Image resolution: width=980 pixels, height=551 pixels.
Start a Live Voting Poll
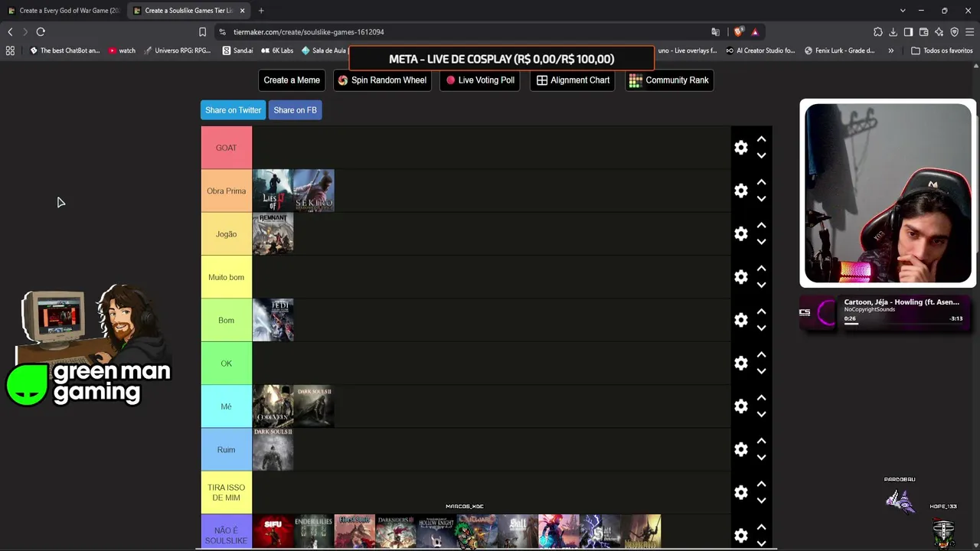480,80
